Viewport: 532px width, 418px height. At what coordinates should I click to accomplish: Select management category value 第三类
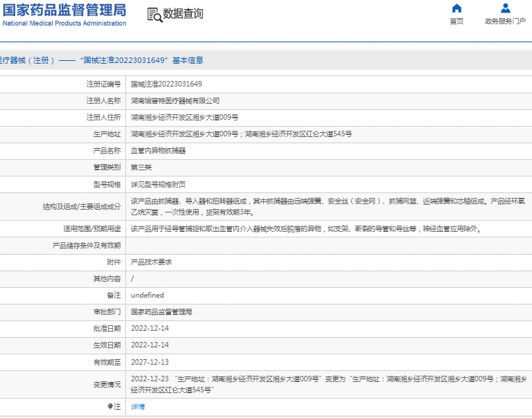pyautogui.click(x=141, y=167)
